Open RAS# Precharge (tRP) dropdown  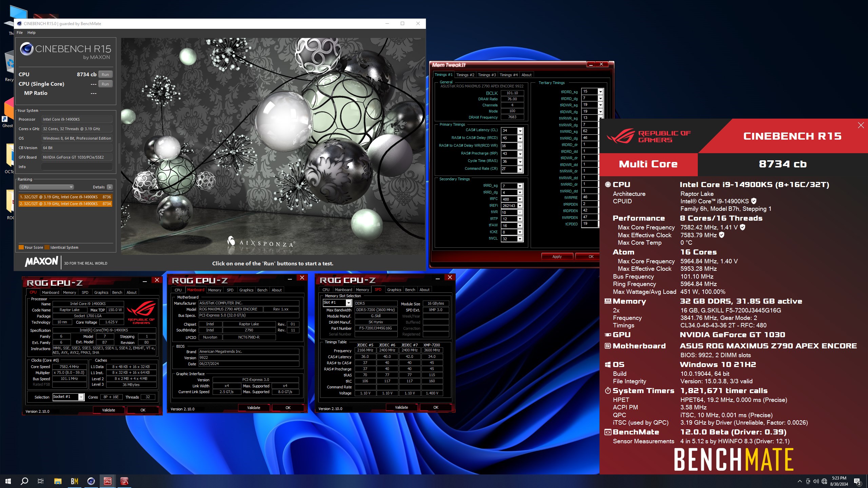click(x=520, y=154)
